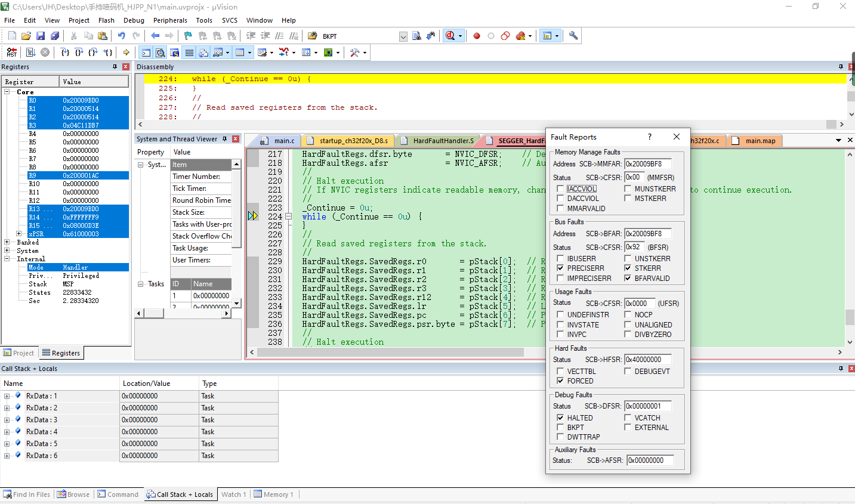Viewport: 855px width, 504px height.
Task: Open the BKPT find combo box dropdown
Action: [x=403, y=36]
